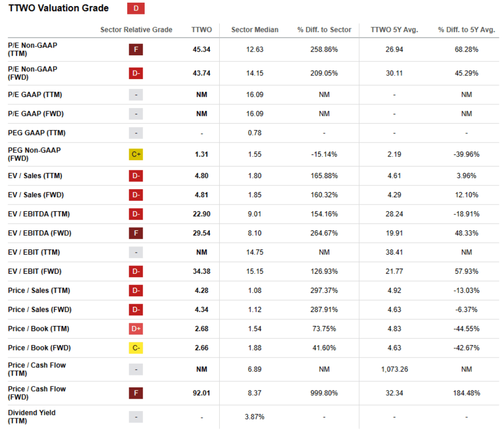Click blank grade badge for Dividend Yield (TTM)
This screenshot has width=504, height=437.
pyautogui.click(x=135, y=417)
